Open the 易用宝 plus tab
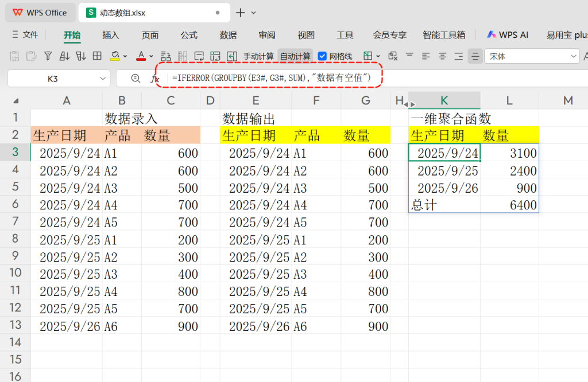 click(x=567, y=35)
